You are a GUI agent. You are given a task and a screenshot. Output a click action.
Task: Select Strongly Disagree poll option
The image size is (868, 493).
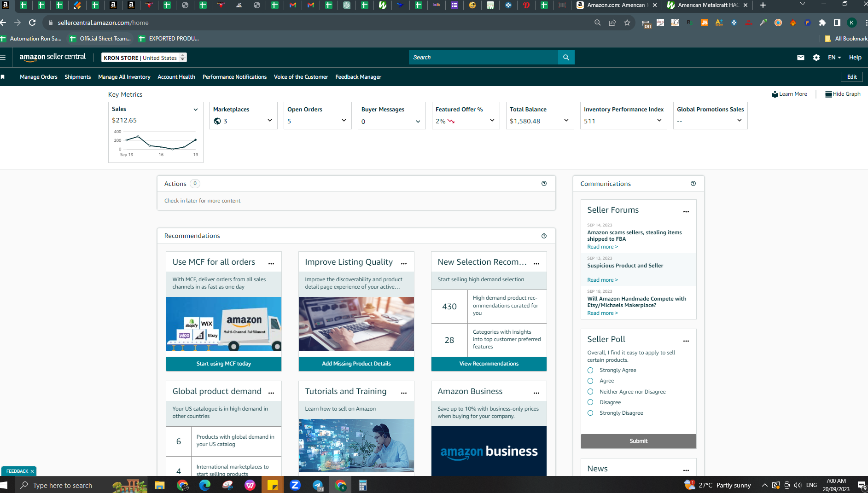point(590,413)
